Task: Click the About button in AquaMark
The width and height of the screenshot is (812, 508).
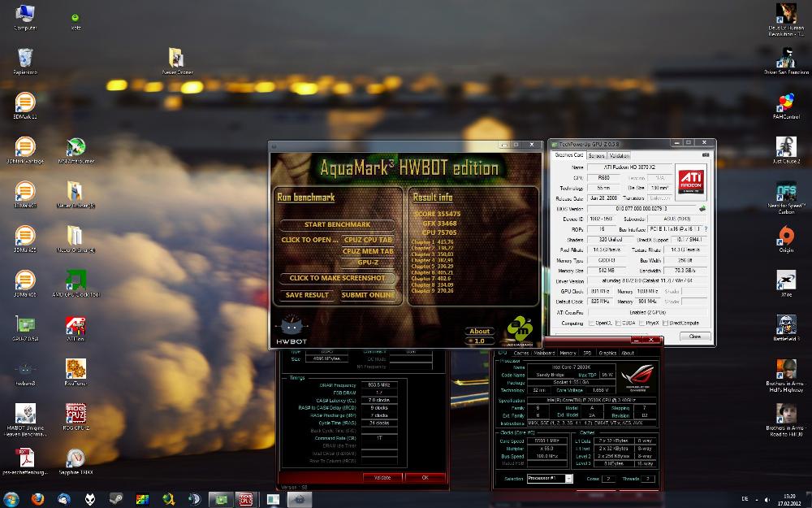Action: 480,332
